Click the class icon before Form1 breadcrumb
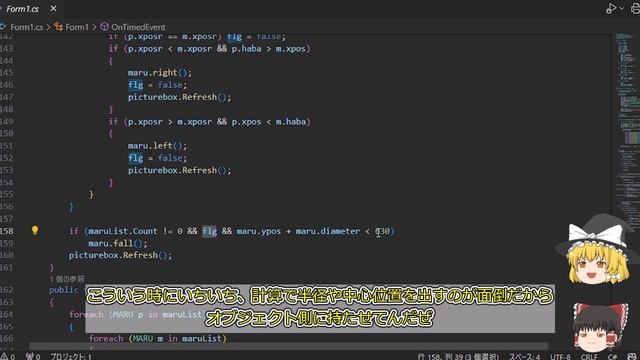 pos(59,27)
